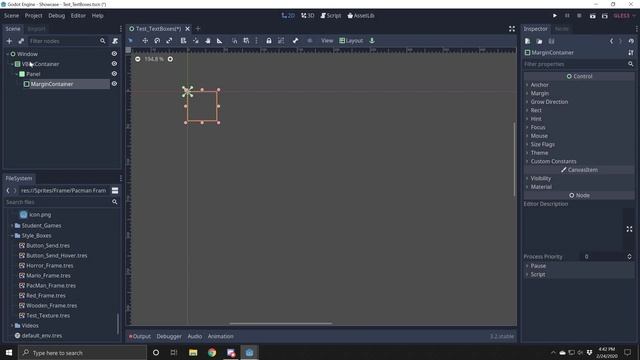Zoom in the 2D viewport

click(x=170, y=59)
